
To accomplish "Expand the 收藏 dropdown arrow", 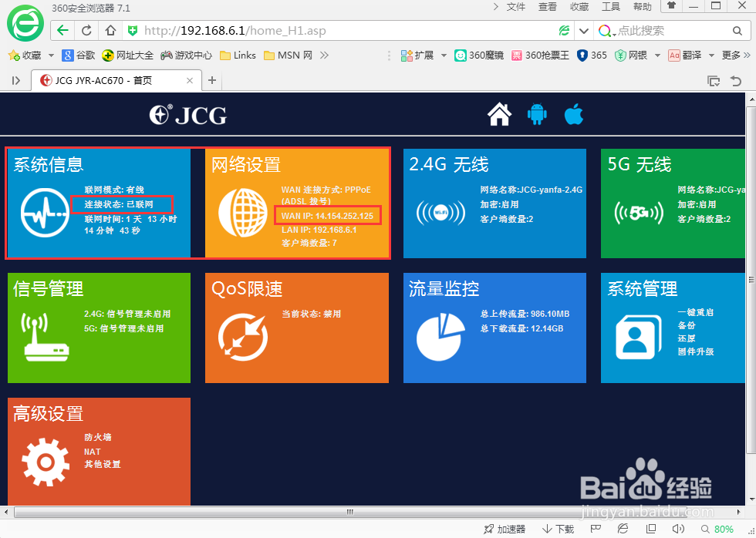I will click(x=49, y=55).
